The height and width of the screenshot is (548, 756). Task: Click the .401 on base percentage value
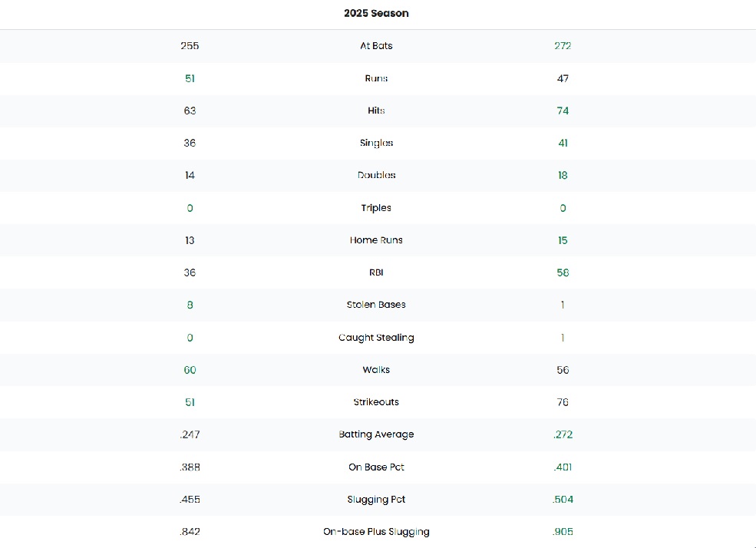563,467
